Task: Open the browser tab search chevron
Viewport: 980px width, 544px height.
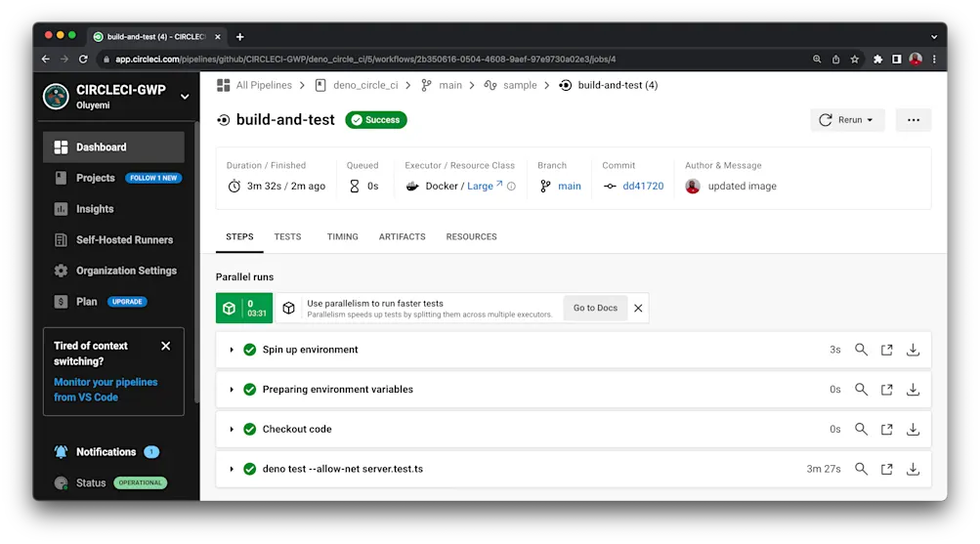Action: click(x=934, y=37)
